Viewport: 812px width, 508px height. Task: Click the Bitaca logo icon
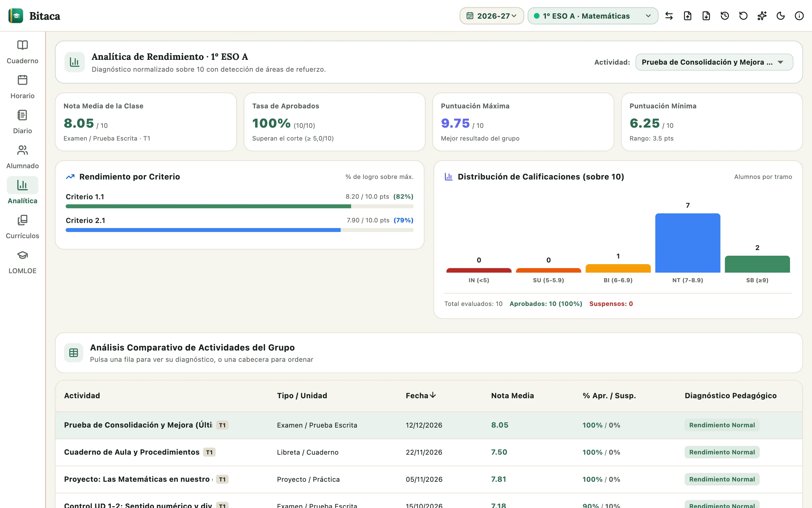coord(16,16)
